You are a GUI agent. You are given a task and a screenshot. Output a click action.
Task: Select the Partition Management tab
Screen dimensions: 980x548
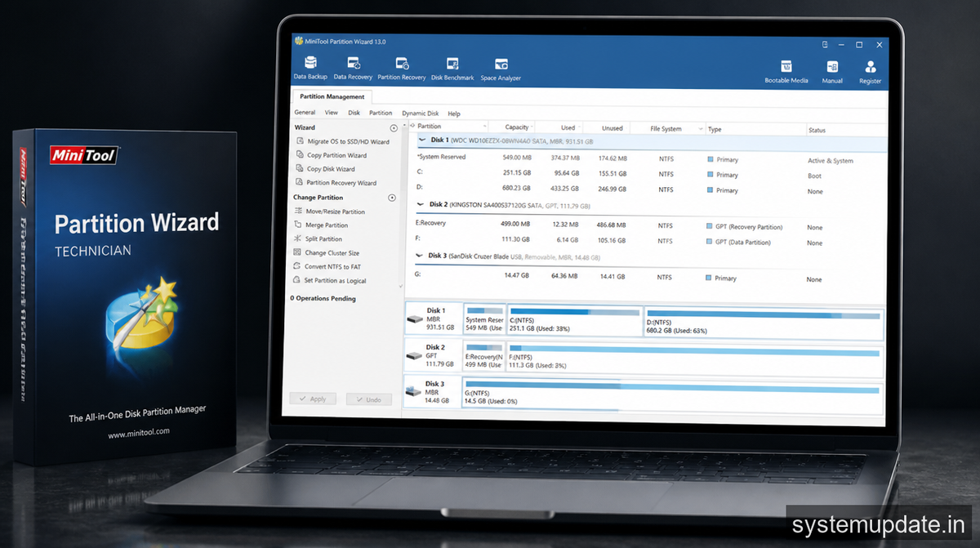tap(332, 97)
